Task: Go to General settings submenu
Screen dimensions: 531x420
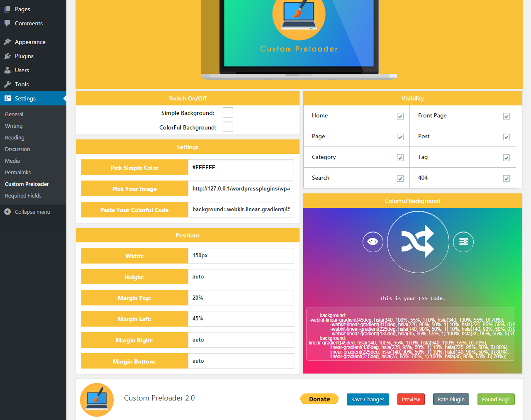Action: click(14, 114)
